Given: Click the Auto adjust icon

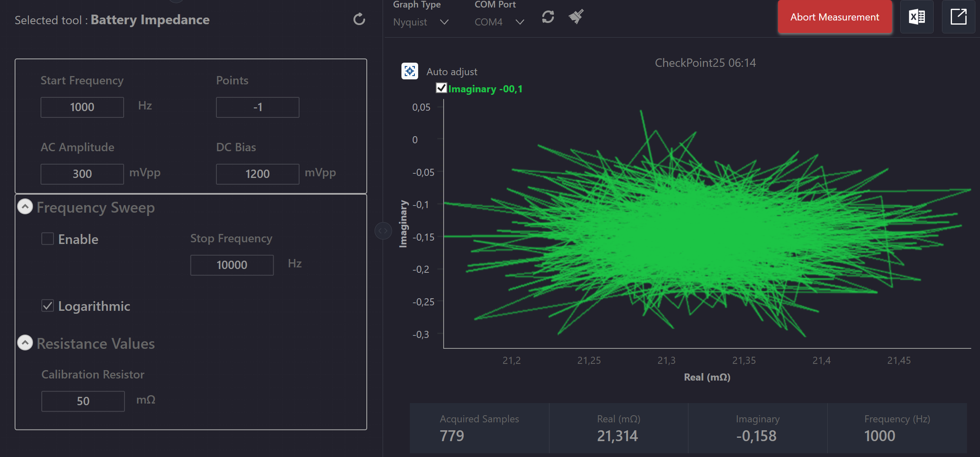Looking at the screenshot, I should (410, 71).
